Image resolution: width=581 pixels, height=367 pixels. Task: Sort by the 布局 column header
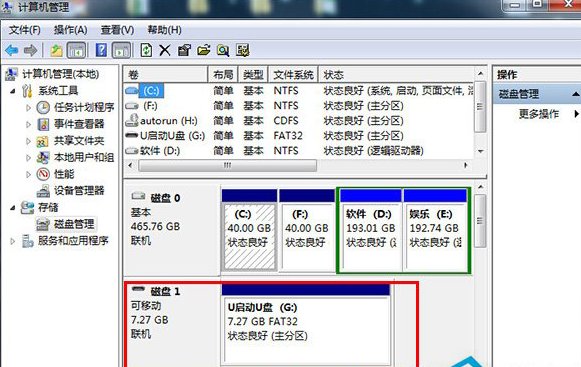pos(223,75)
